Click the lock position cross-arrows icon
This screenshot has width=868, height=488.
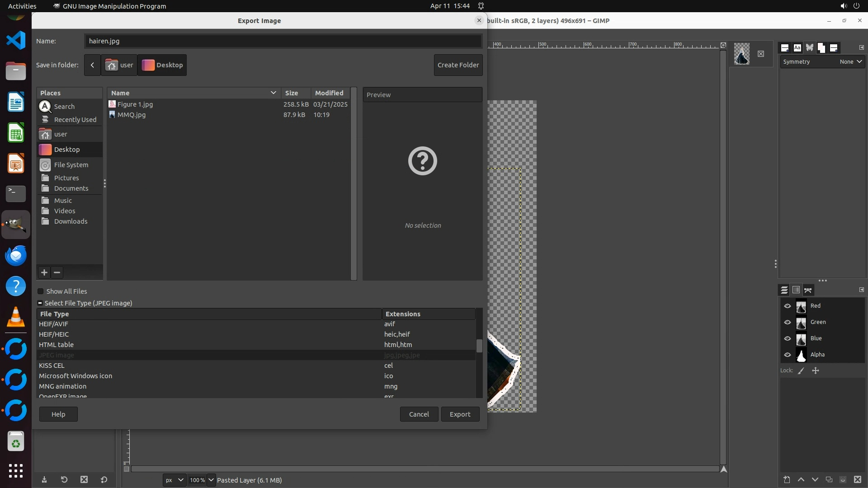[816, 371]
